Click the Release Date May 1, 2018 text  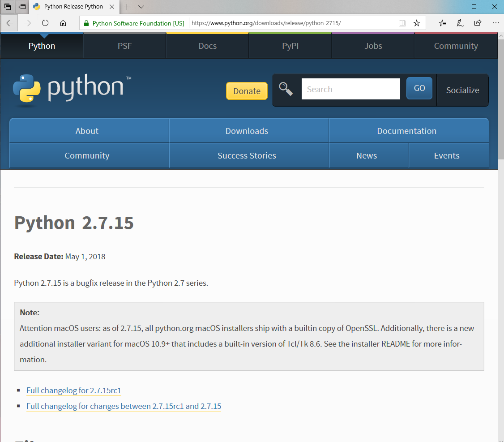pos(60,257)
